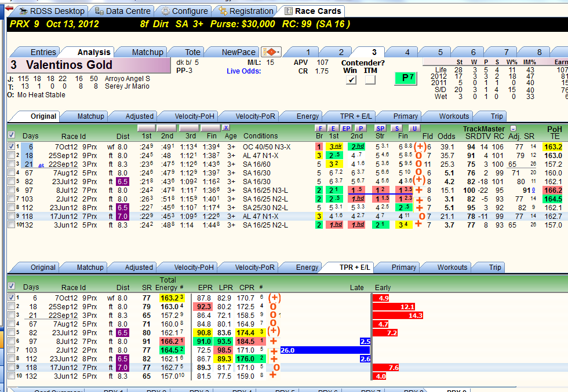The height and width of the screenshot is (392, 568).
Task: Toggle select-all checkbox in lower TPR table header
Action: pyautogui.click(x=11, y=286)
